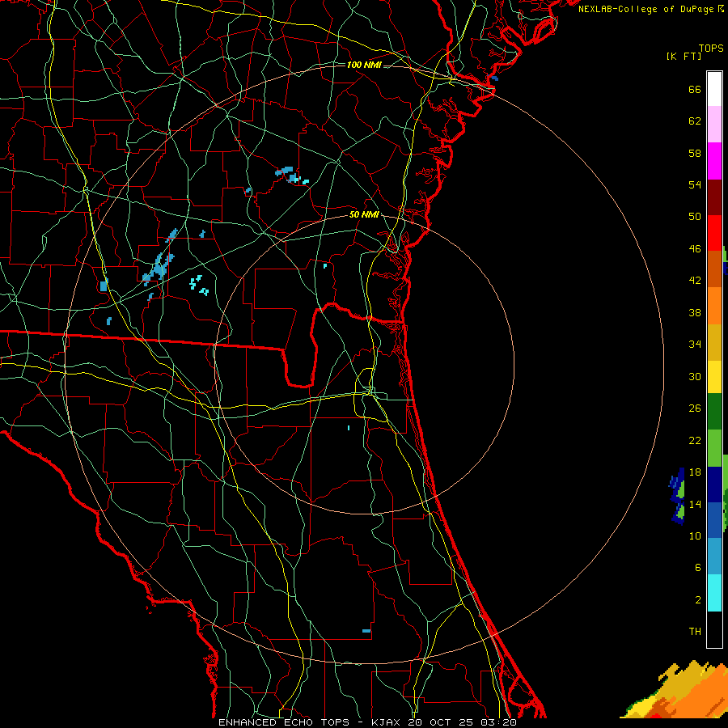The height and width of the screenshot is (728, 728).
Task: Click the 50 NMI range ring label
Action: [364, 214]
